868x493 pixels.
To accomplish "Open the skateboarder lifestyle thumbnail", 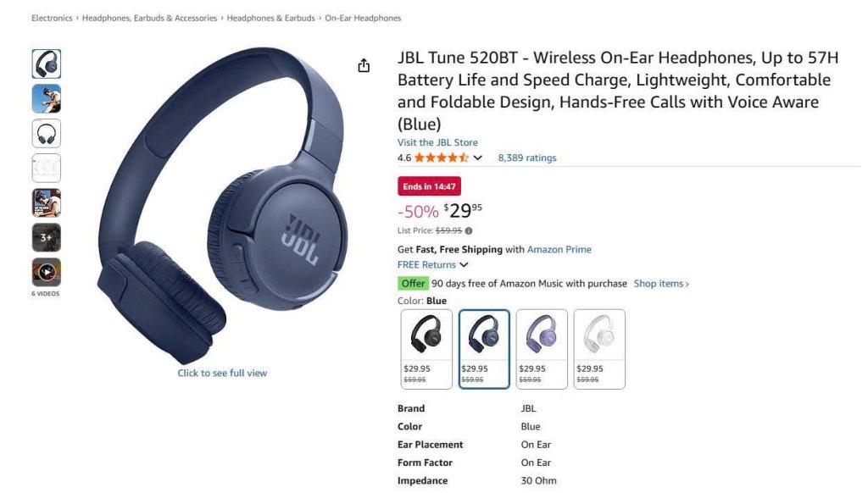I will (47, 98).
